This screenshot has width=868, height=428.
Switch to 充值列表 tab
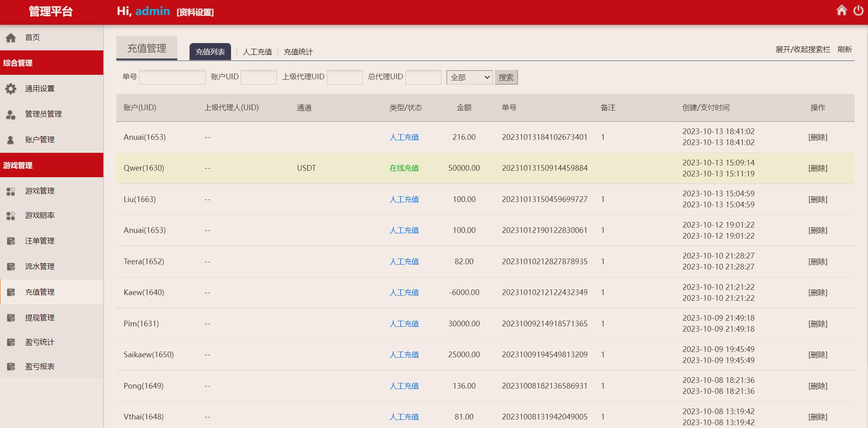tap(210, 52)
